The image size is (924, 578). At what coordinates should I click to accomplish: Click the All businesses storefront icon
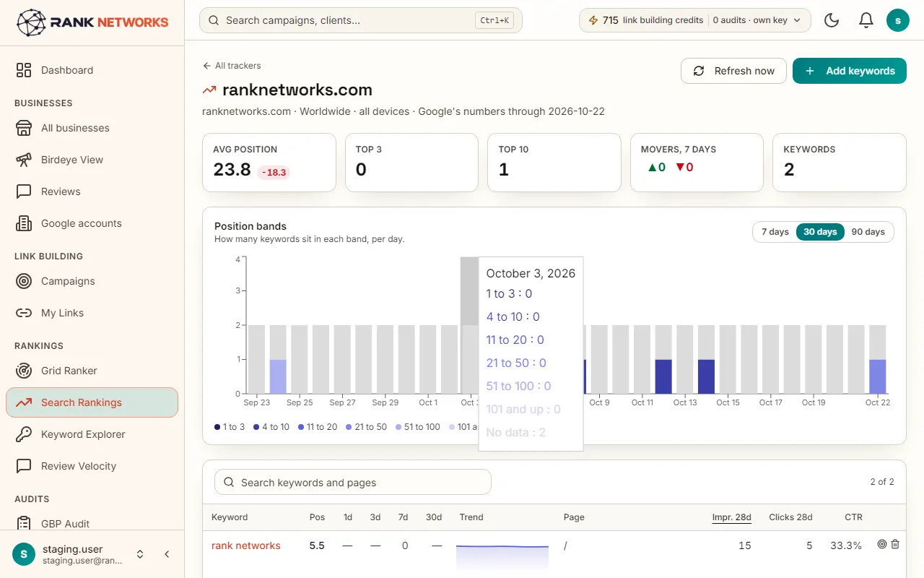(x=24, y=128)
